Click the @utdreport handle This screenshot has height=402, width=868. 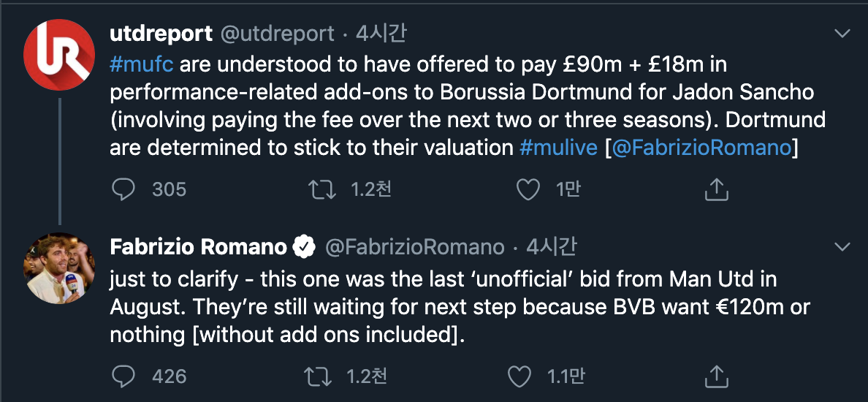[x=278, y=34]
